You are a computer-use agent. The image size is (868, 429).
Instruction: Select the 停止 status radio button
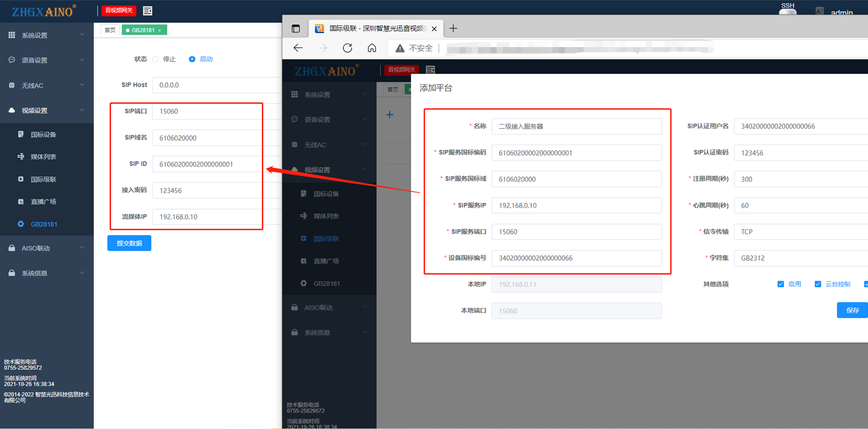155,60
